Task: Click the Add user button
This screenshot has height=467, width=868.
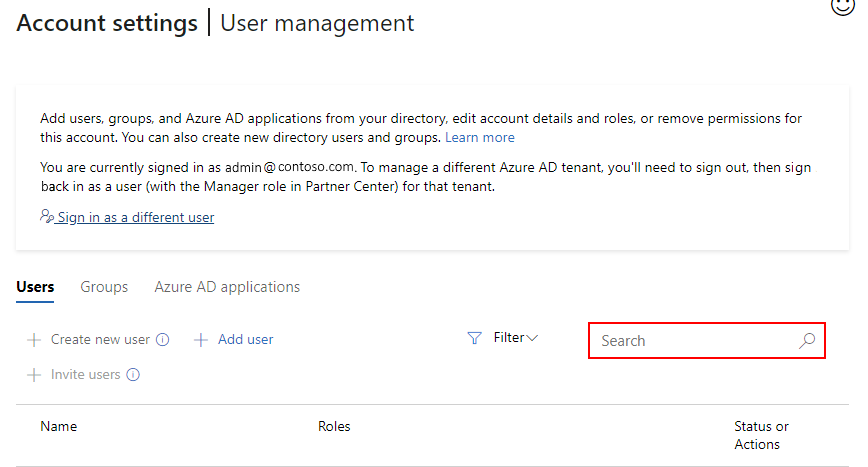Action: click(x=245, y=340)
